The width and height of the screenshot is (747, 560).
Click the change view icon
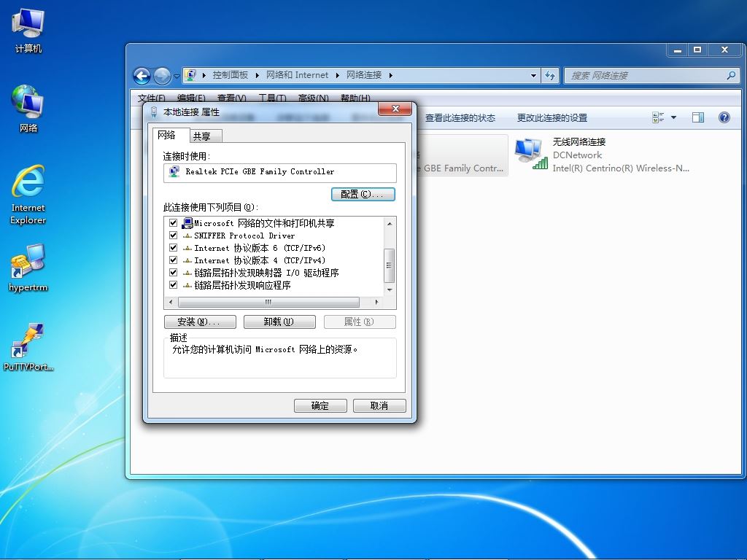(x=659, y=117)
